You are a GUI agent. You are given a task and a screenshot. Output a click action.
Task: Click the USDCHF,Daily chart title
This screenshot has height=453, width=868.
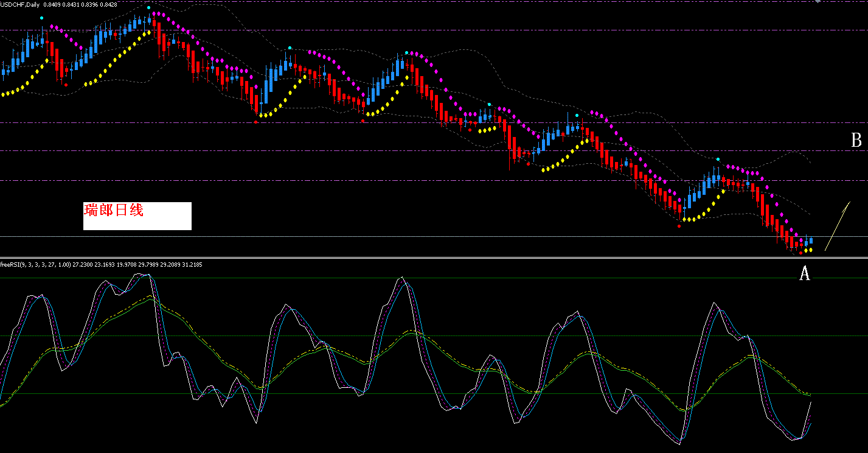[21, 5]
